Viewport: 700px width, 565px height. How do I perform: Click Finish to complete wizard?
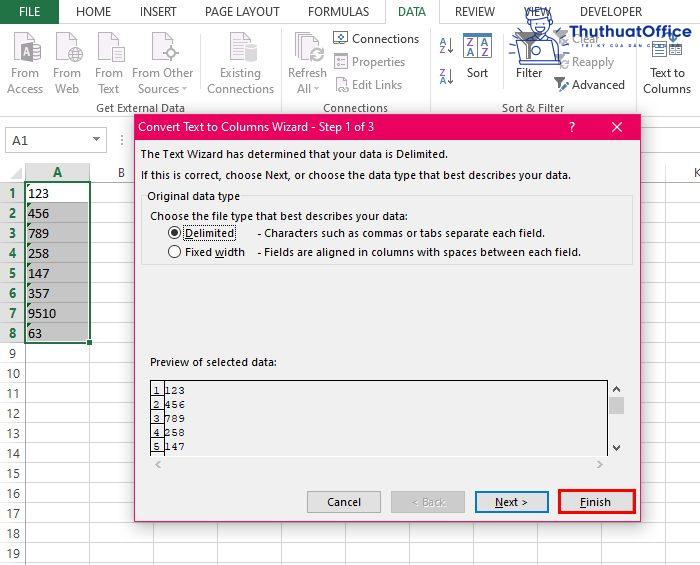[596, 502]
